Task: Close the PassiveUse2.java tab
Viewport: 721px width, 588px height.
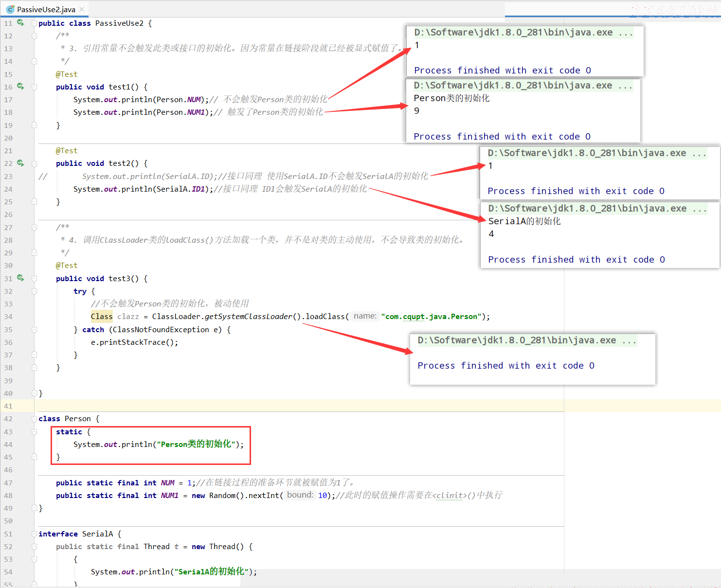Action: [82, 9]
